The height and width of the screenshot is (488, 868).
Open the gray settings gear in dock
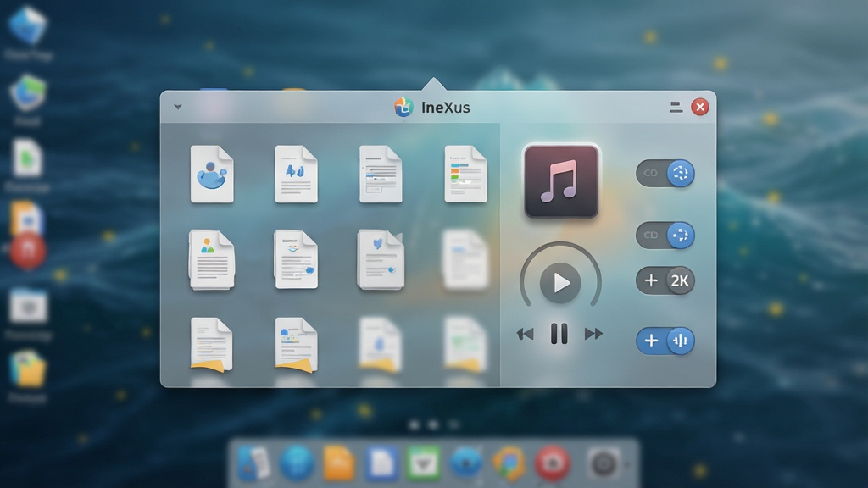click(604, 463)
